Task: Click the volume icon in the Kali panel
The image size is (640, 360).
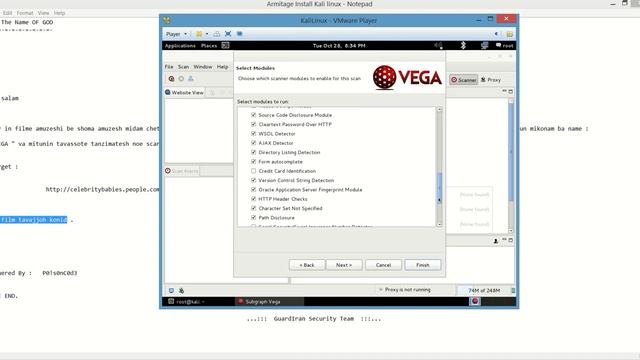Action: coord(438,45)
